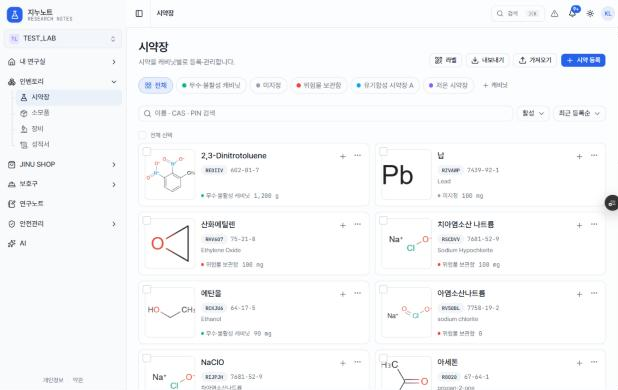Click the plus icon on 차아염소산 나트륨 card
The height and width of the screenshot is (390, 618).
(x=579, y=225)
